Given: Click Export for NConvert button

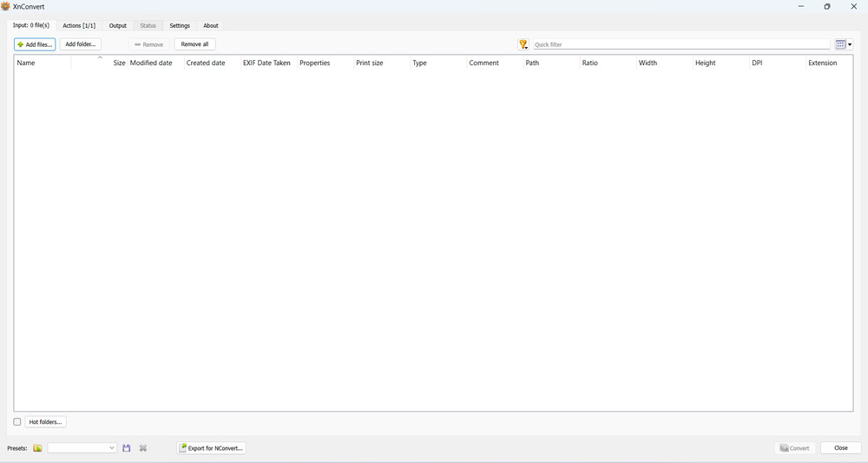Looking at the screenshot, I should click(211, 448).
